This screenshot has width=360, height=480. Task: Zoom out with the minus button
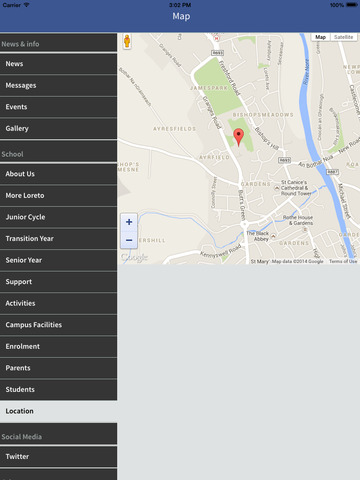click(129, 240)
